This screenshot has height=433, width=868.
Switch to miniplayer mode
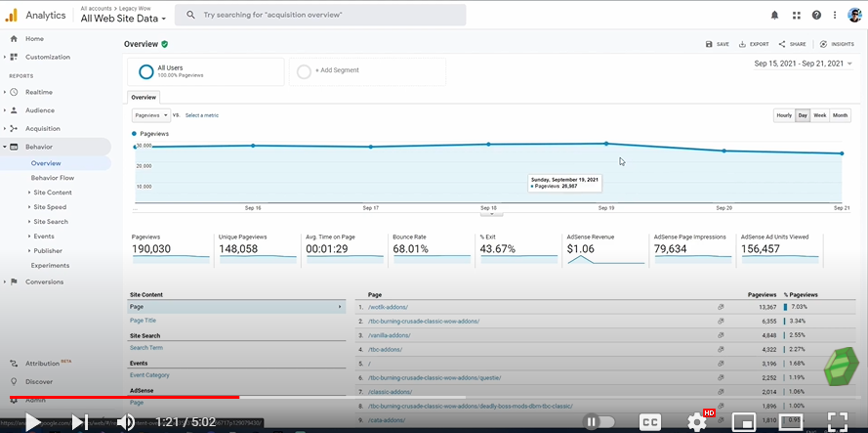tap(742, 422)
